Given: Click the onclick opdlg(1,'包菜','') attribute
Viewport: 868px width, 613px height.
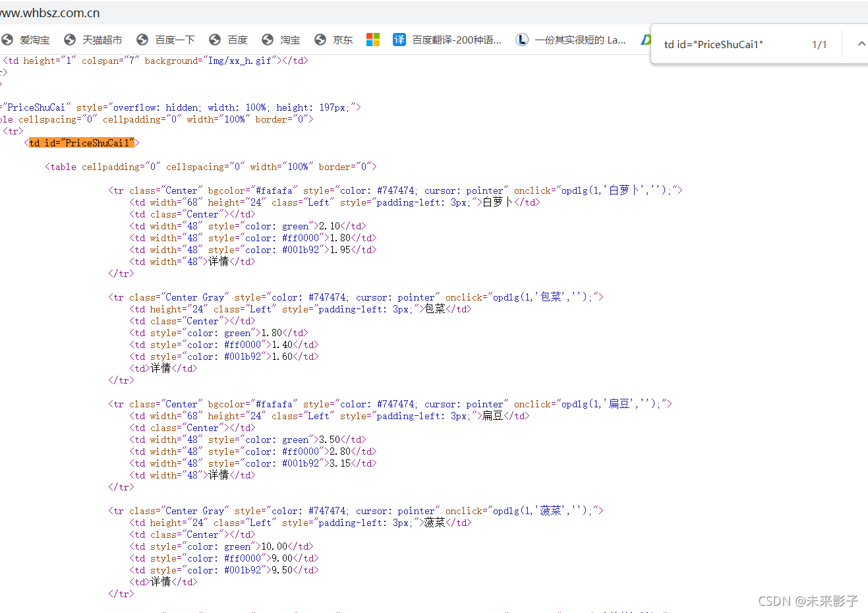Looking at the screenshot, I should point(521,297).
